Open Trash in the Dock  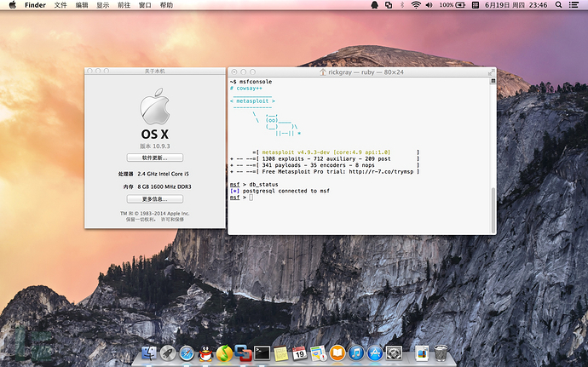[441, 353]
